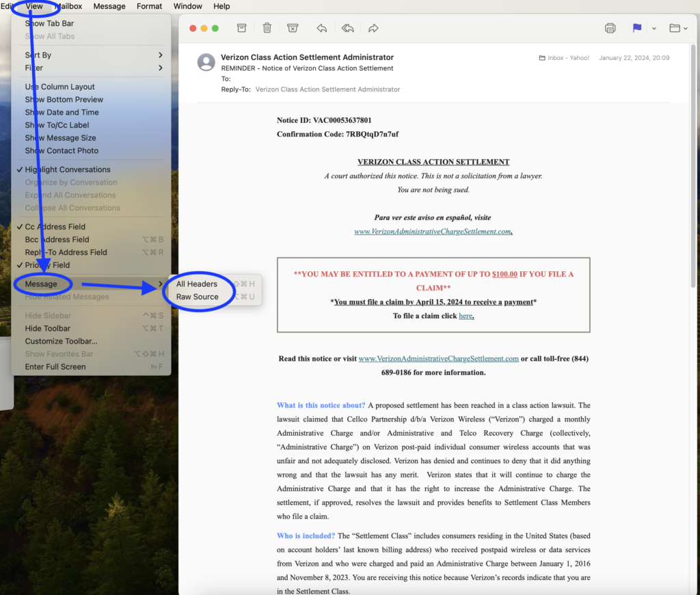700x595 pixels.
Task: Print the message using the printer icon
Action: click(x=610, y=28)
